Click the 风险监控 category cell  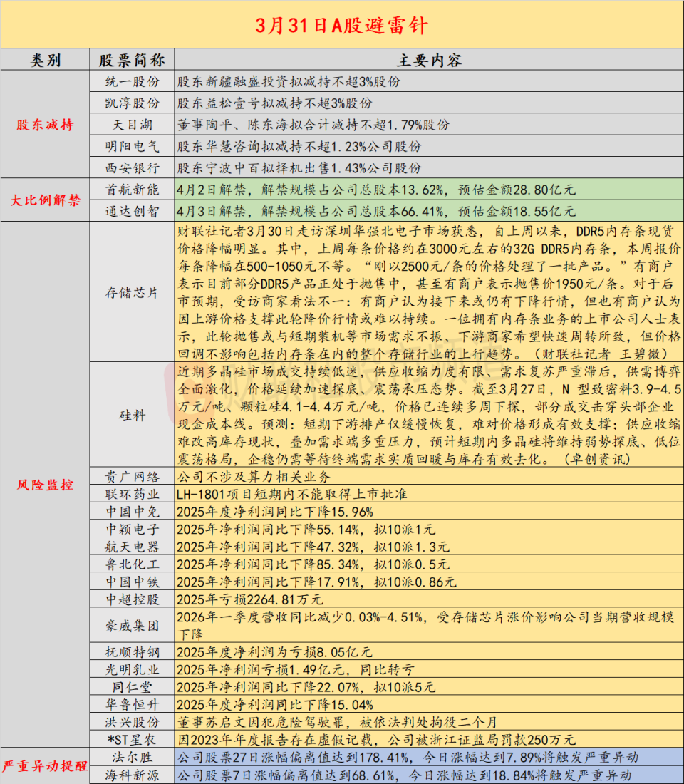click(x=45, y=484)
